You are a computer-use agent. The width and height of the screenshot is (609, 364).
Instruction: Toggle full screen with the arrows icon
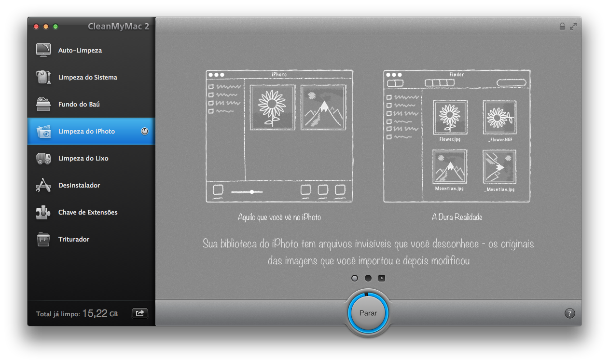pyautogui.click(x=573, y=27)
